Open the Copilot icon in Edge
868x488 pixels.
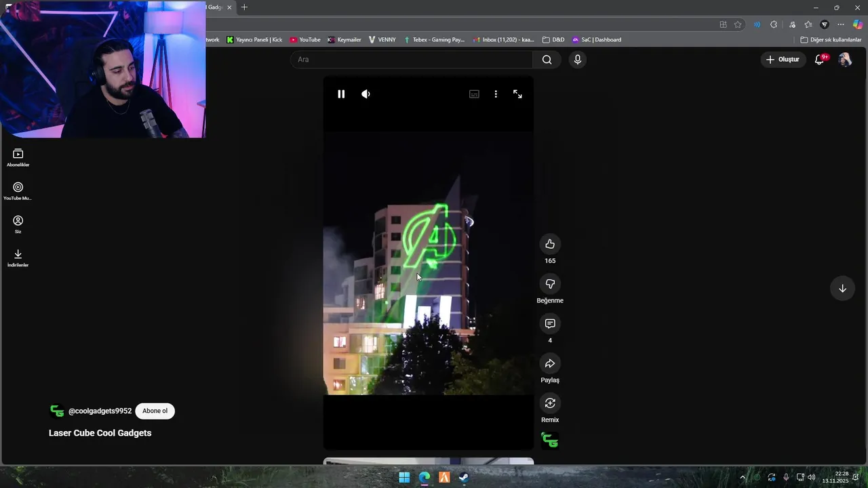858,24
